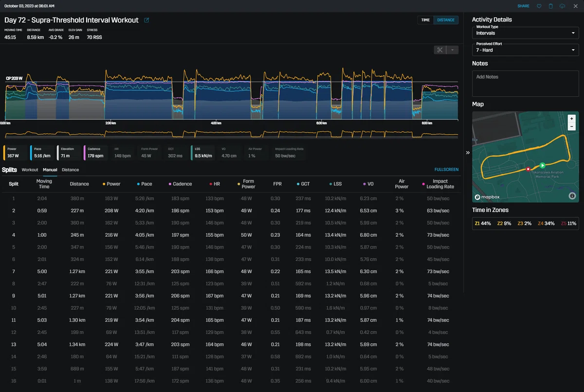Viewport: 584px width, 392px height.
Task: Open the Workout Type dropdown
Action: pyautogui.click(x=526, y=33)
